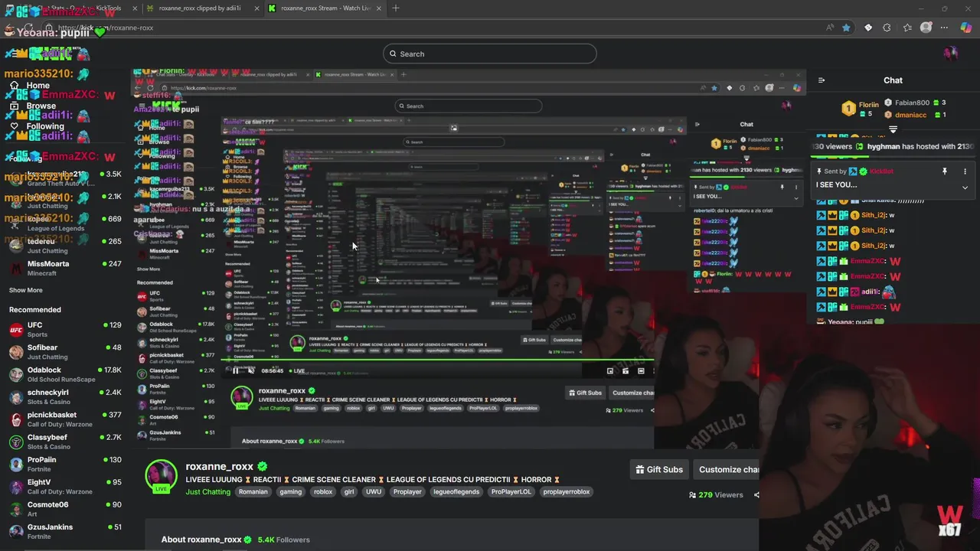Click Floriin in the chat leaderboard
This screenshot has width=980, height=551.
coord(868,105)
